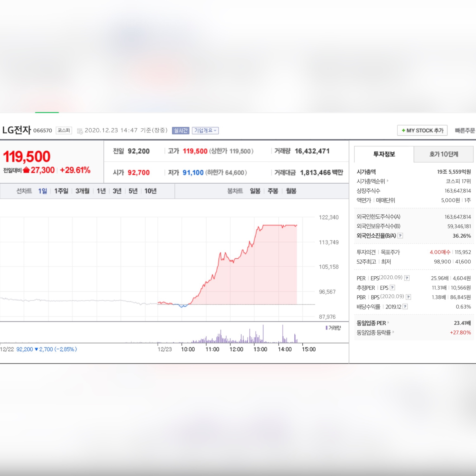Show the 월봉 monthly candle chart

[x=291, y=191]
